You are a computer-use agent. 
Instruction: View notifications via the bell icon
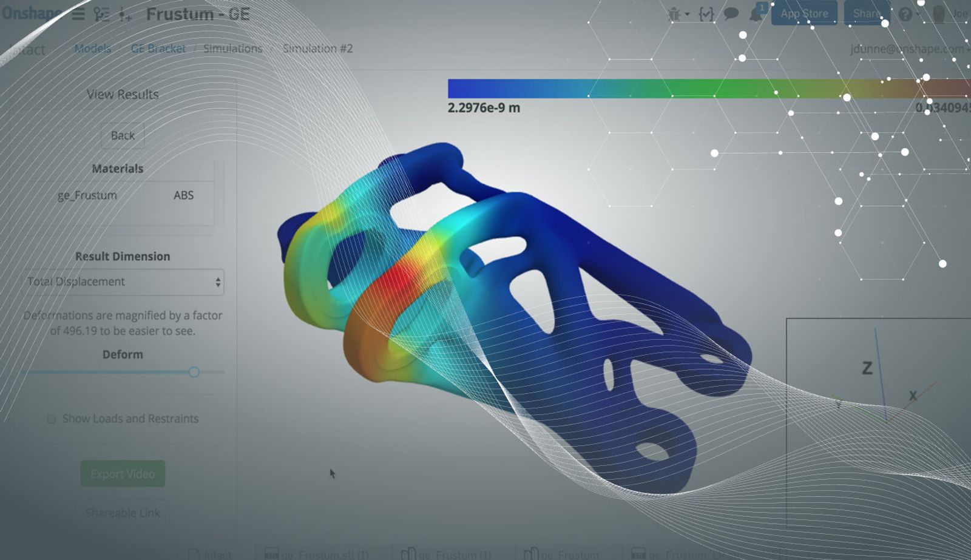tap(756, 14)
